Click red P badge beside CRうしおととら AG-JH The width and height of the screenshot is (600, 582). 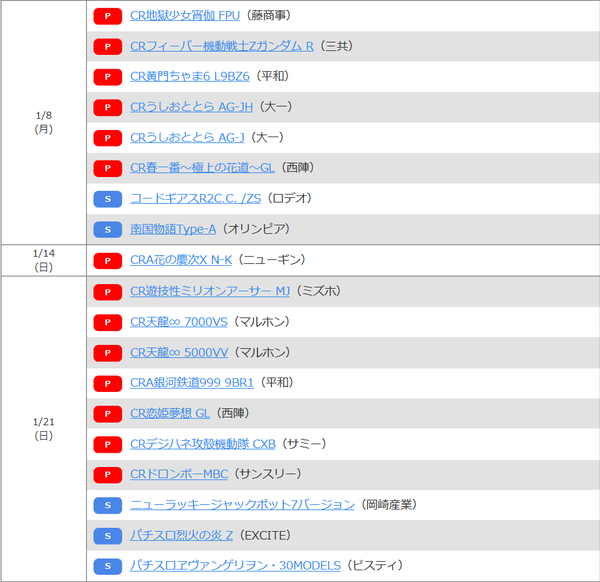[108, 108]
